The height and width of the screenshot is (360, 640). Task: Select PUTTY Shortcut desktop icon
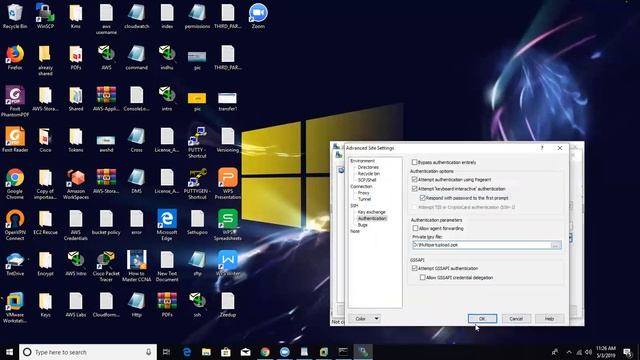tap(197, 142)
